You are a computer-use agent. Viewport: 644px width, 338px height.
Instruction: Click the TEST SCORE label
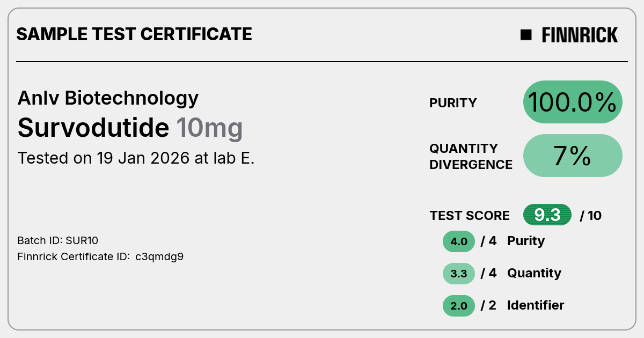click(470, 216)
